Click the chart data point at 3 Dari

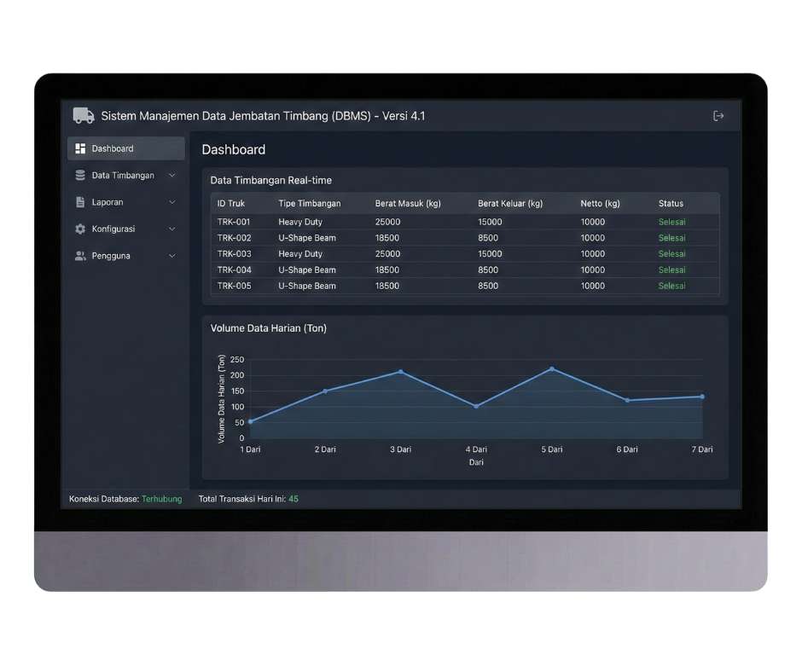pyautogui.click(x=400, y=372)
